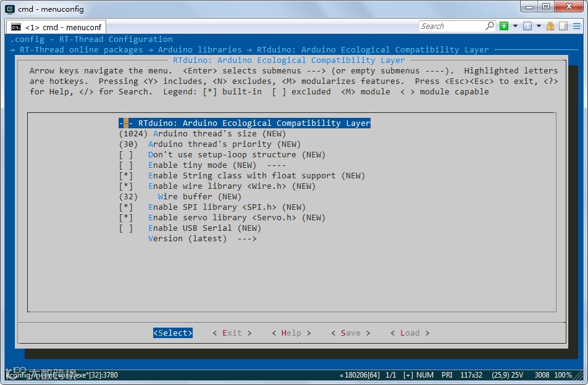Click the 117x32 console size status

[471, 375]
